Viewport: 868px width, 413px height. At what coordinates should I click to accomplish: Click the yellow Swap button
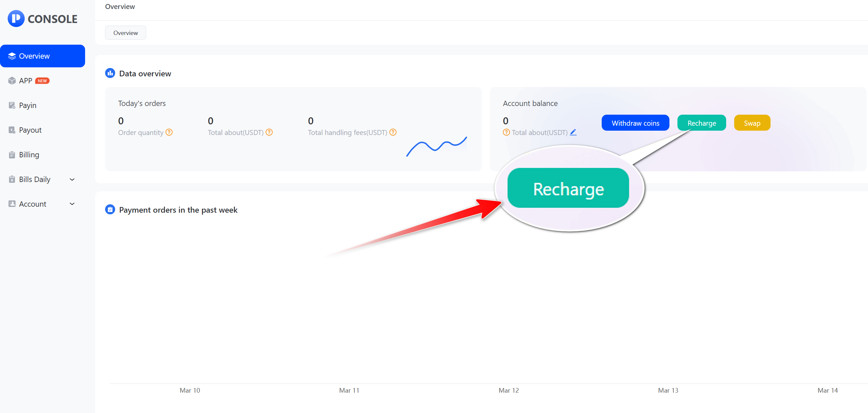(752, 123)
